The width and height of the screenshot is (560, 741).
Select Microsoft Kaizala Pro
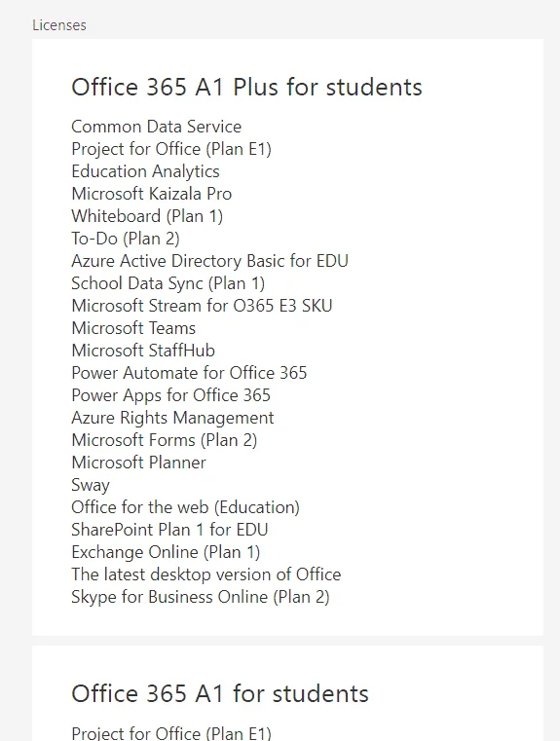point(152,194)
